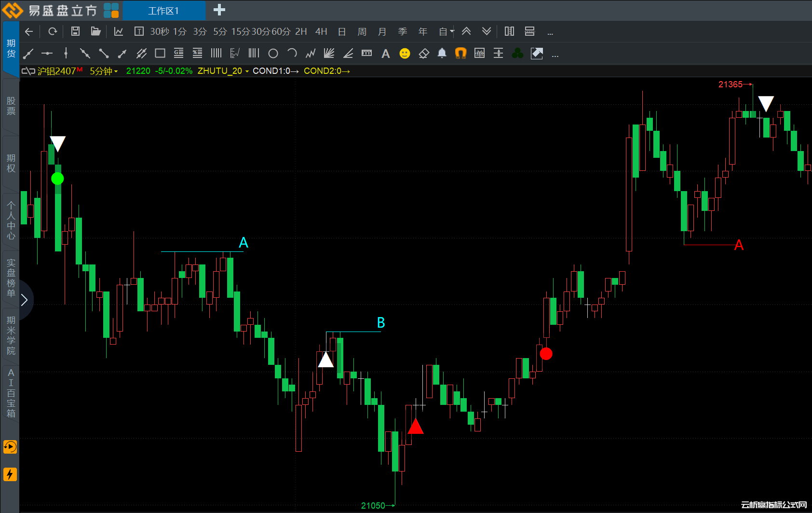The height and width of the screenshot is (513, 812).
Task: Switch to the 30秒 period
Action: point(160,32)
